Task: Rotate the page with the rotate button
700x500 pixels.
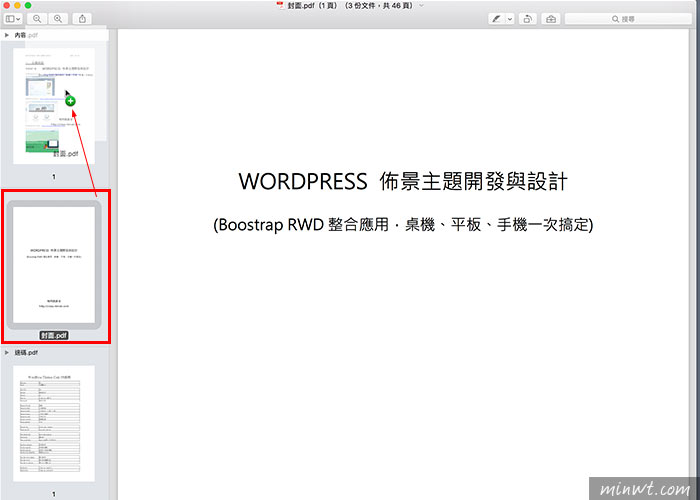Action: tap(528, 19)
